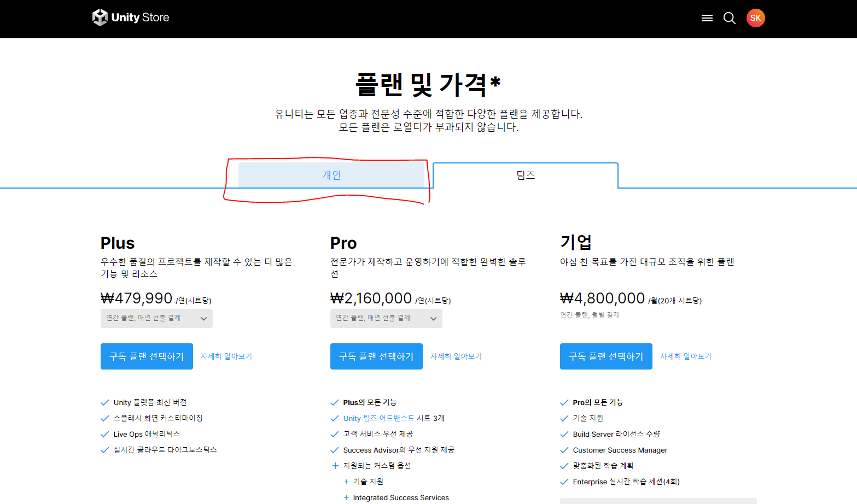Image resolution: width=857 pixels, height=504 pixels.
Task: Click 'Unity 플랫폼 최신 버전' feature
Action: pyautogui.click(x=150, y=402)
